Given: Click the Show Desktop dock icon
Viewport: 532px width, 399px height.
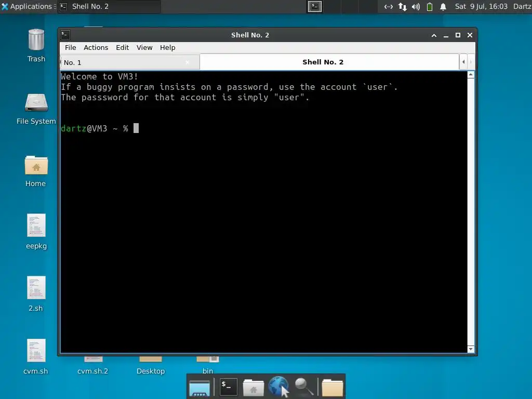Looking at the screenshot, I should 199,388.
